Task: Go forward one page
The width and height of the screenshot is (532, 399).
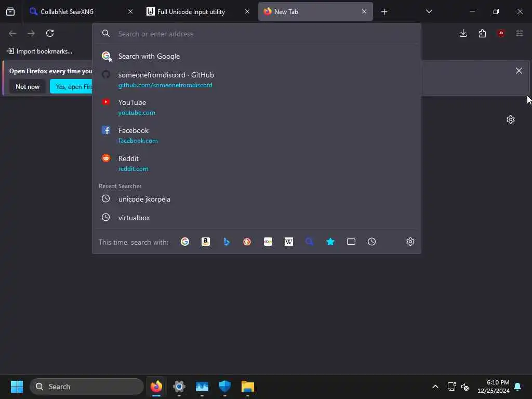Action: point(31,33)
